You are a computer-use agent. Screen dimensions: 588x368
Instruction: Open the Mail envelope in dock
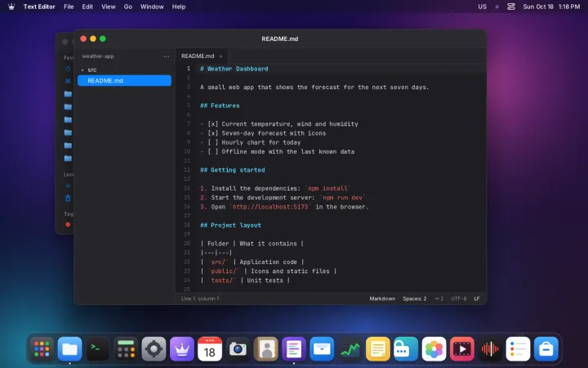pos(322,349)
